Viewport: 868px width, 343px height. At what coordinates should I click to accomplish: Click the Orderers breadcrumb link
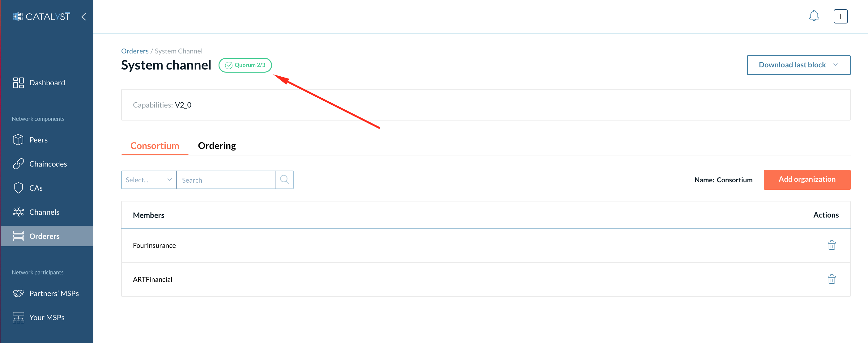pos(134,50)
